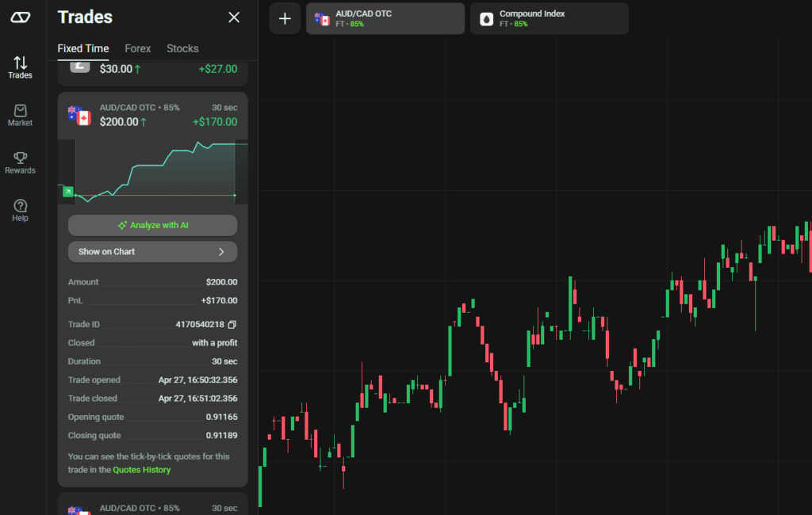Click Analyze with AI button
Screen dimensions: 812x515
[153, 225]
